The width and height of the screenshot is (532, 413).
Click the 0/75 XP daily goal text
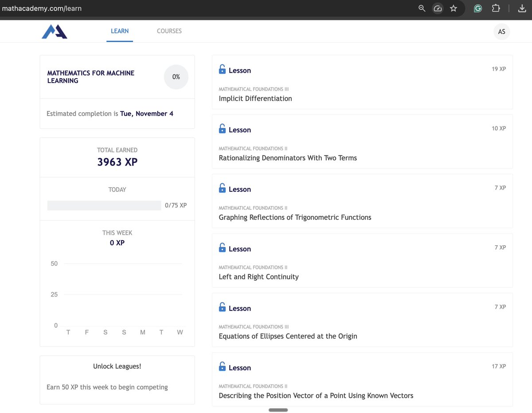pyautogui.click(x=176, y=205)
